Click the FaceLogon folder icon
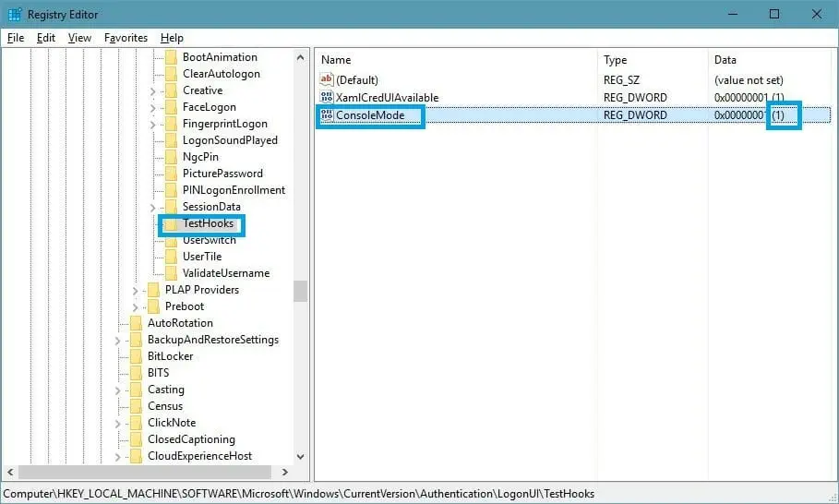 coord(172,107)
